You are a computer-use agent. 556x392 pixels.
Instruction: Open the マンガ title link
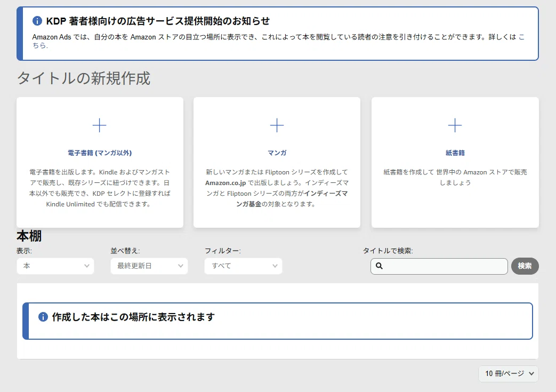[x=277, y=153]
